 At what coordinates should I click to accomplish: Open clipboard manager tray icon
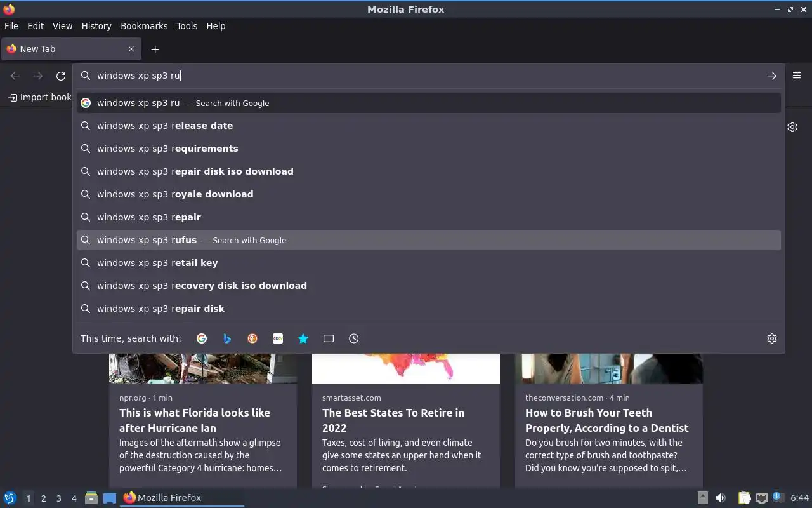pyautogui.click(x=744, y=498)
